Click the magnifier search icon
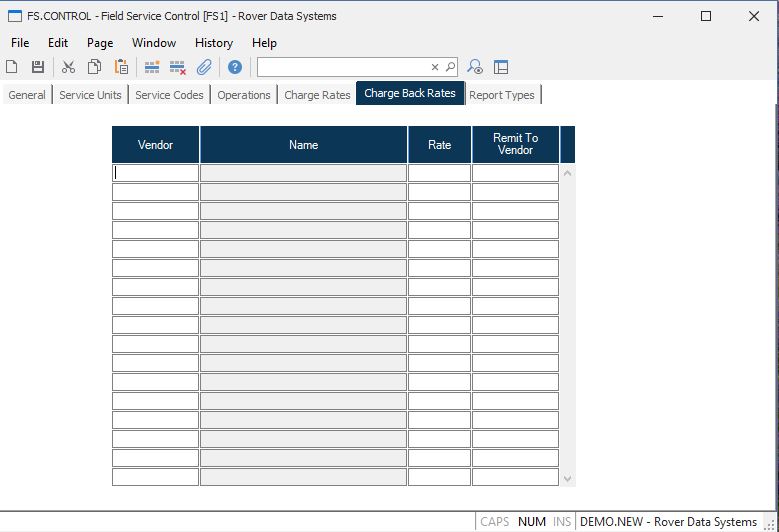Image resolution: width=779 pixels, height=532 pixels. 450,67
